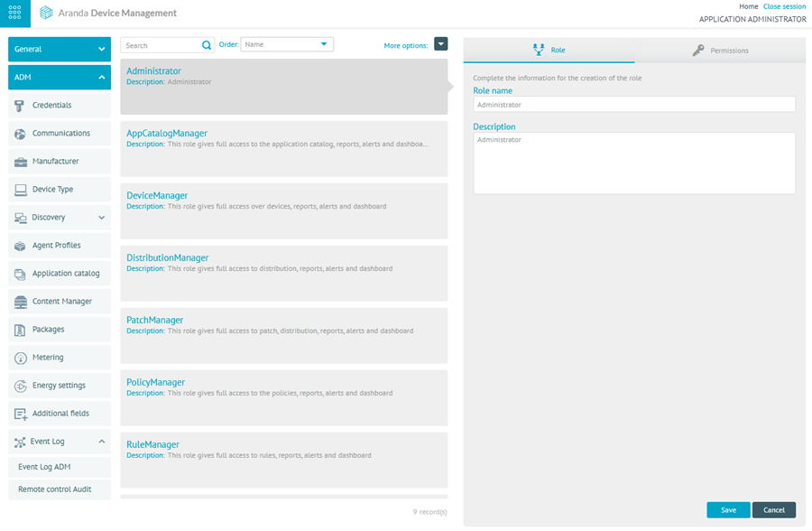
Task: Click the Discovery computers icon
Action: click(x=21, y=218)
